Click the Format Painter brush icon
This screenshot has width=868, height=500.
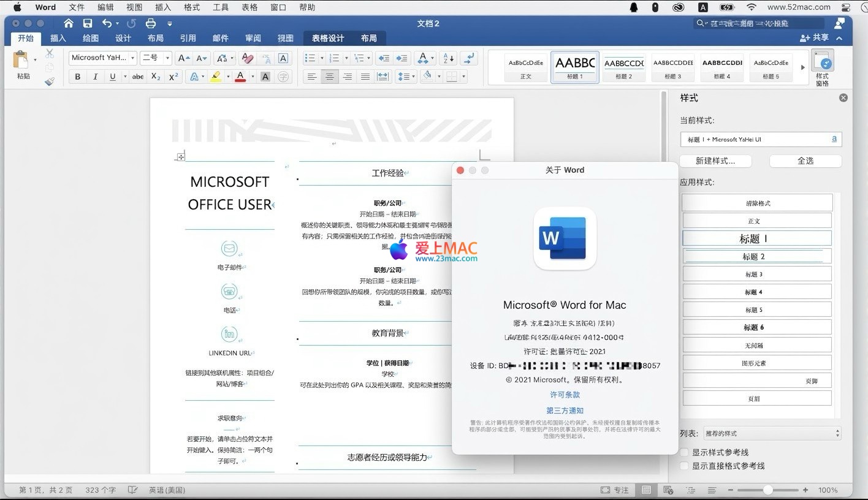tap(50, 81)
